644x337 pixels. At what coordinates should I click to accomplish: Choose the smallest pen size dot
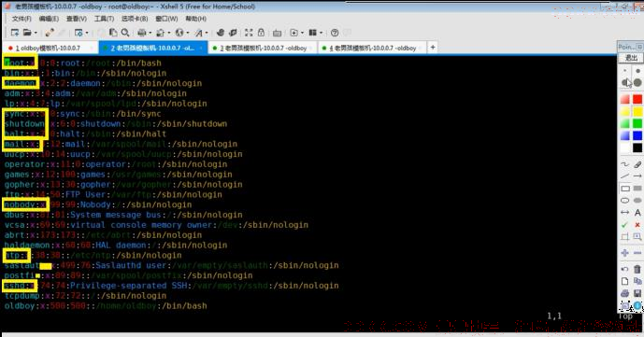624,71
